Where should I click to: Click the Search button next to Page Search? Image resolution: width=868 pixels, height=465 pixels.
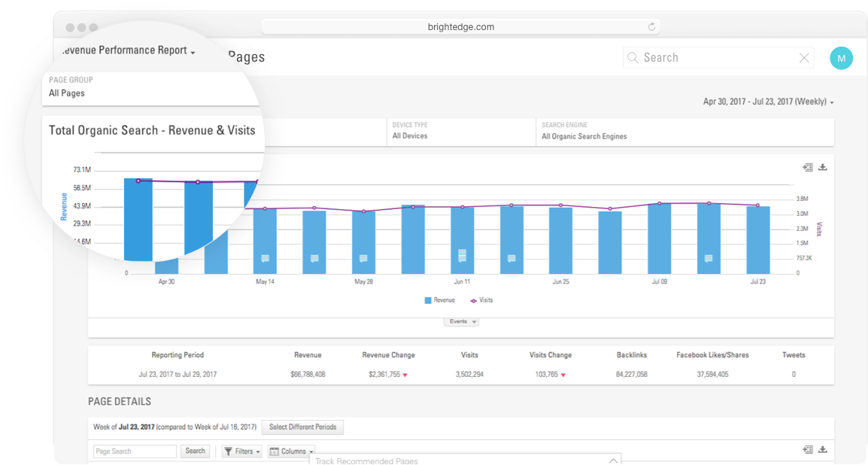[195, 451]
